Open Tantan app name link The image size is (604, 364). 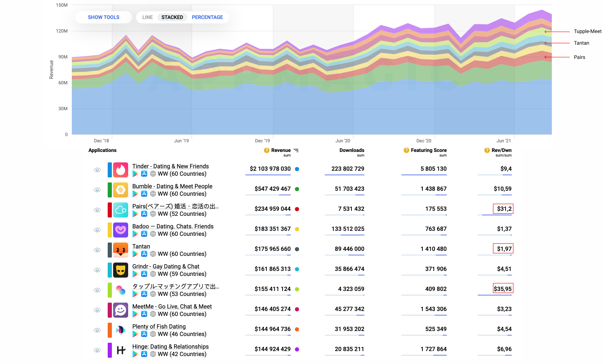point(141,246)
